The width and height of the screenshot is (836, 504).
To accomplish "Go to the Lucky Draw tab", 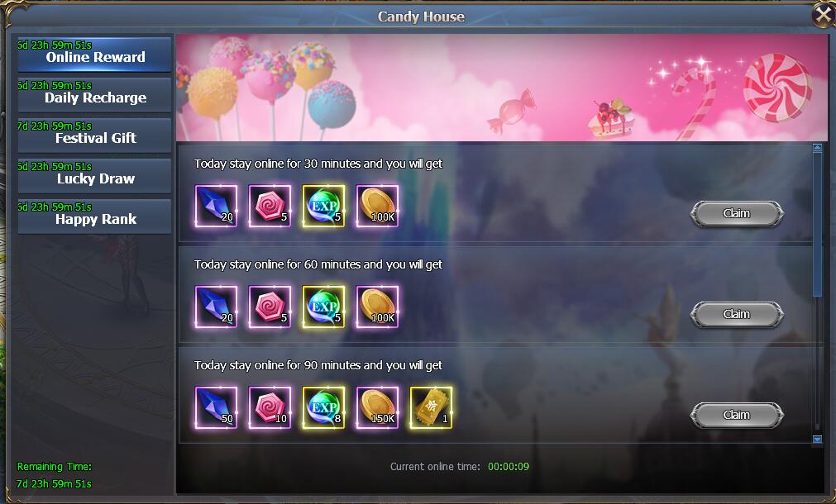I will [94, 176].
